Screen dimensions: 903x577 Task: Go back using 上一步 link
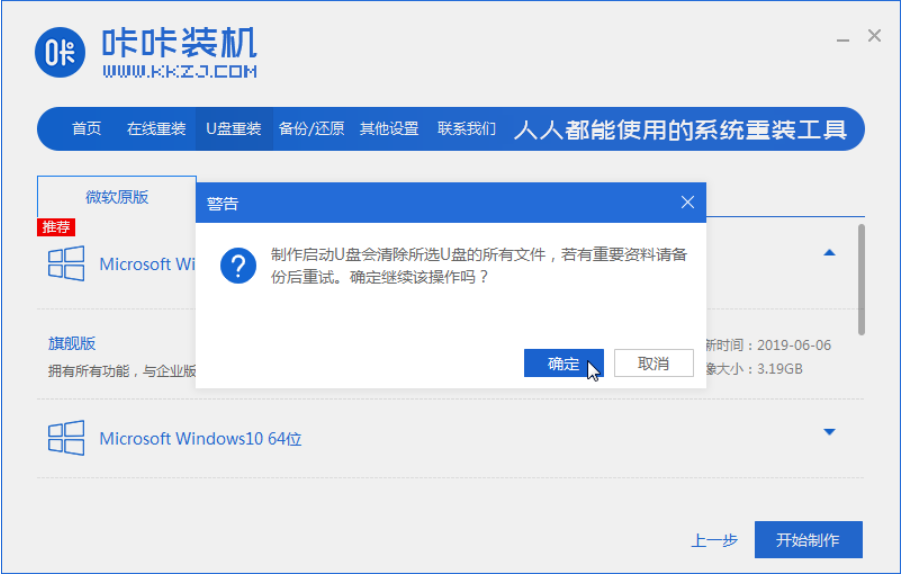click(x=714, y=541)
